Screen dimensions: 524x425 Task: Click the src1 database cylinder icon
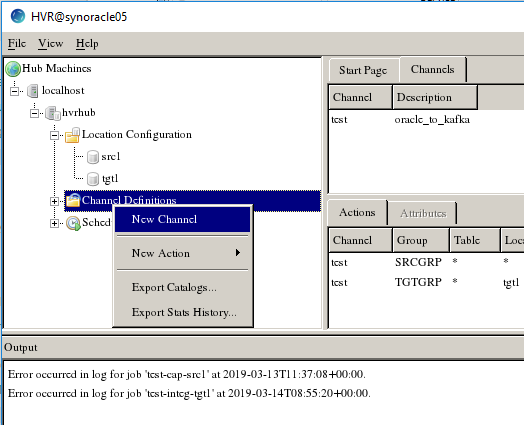pyautogui.click(x=93, y=157)
